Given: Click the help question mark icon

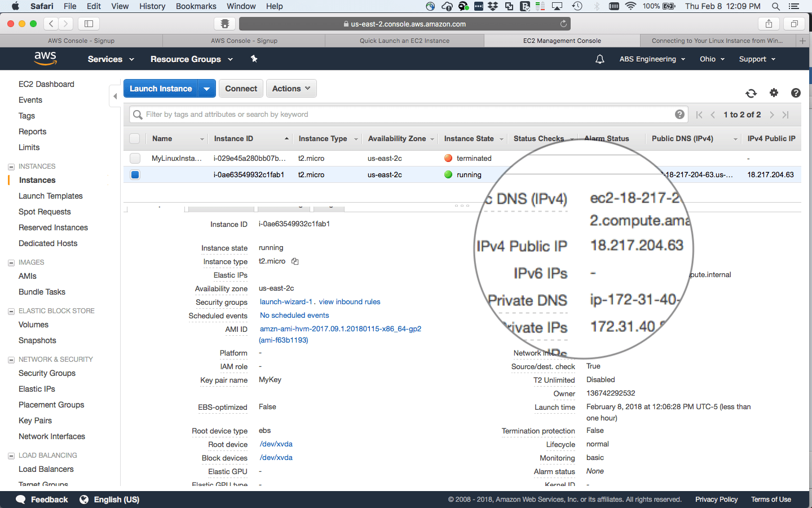Looking at the screenshot, I should pyautogui.click(x=796, y=93).
